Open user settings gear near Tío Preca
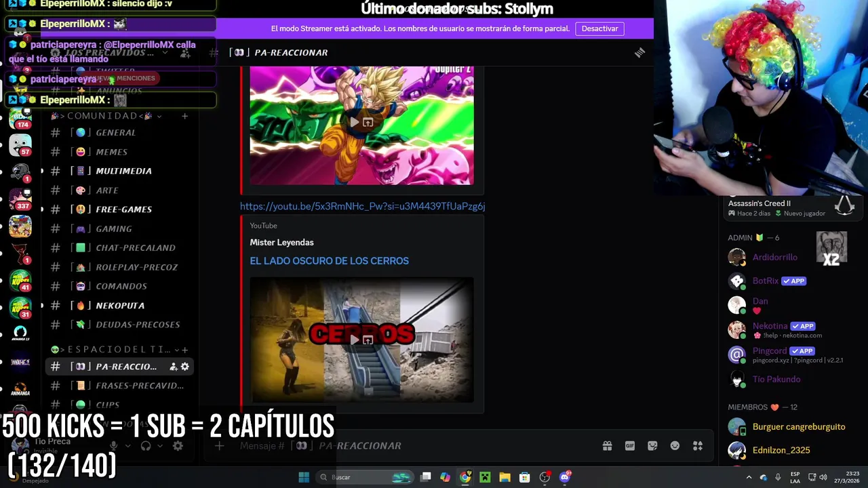The image size is (868, 488). pyautogui.click(x=178, y=445)
